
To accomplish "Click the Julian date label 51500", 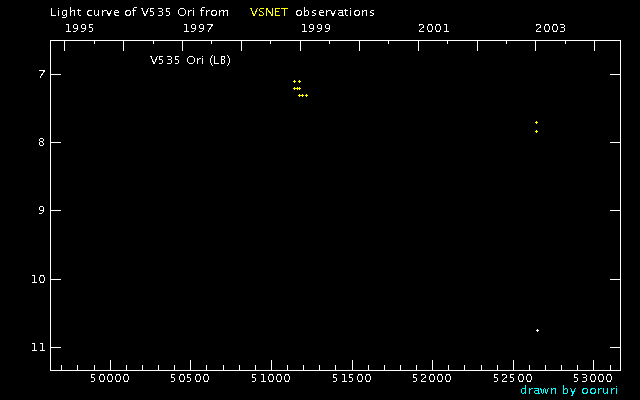I will click(351, 378).
